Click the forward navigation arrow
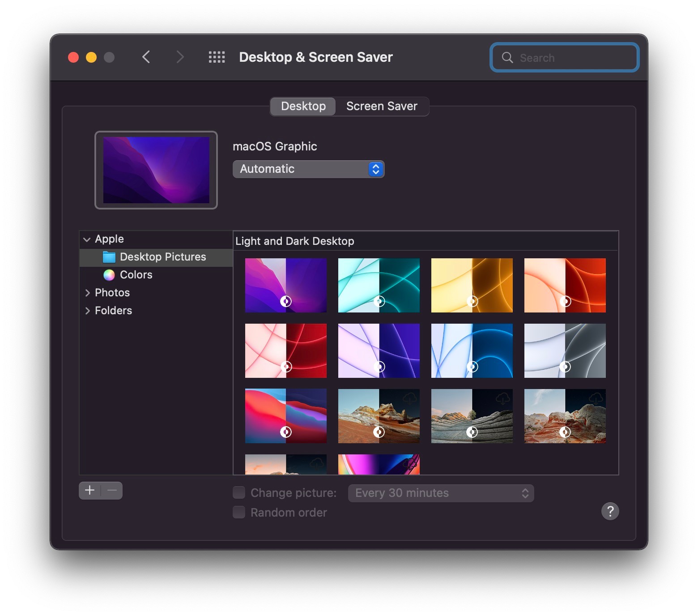 click(180, 57)
